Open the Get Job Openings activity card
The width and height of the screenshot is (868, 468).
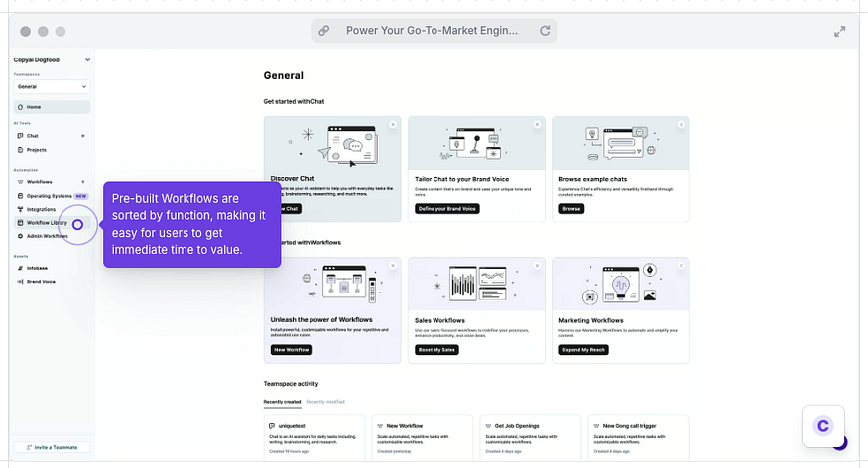click(x=531, y=438)
